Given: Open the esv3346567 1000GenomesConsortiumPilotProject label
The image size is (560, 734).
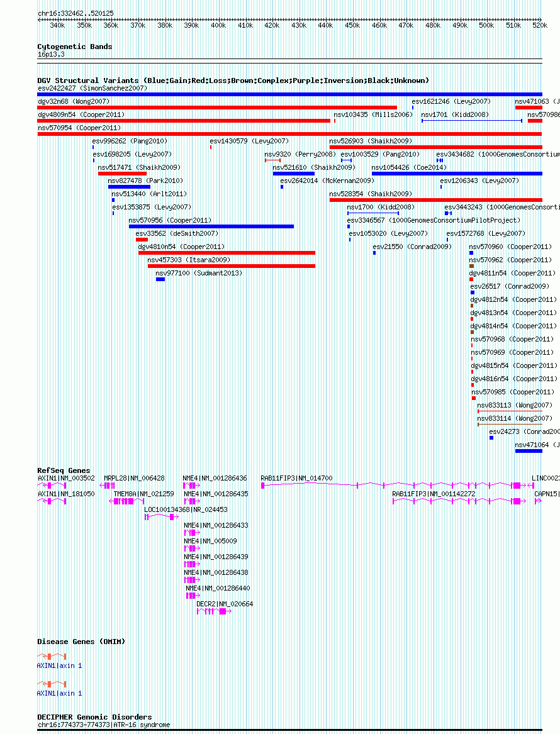Looking at the screenshot, I should pos(434,220).
